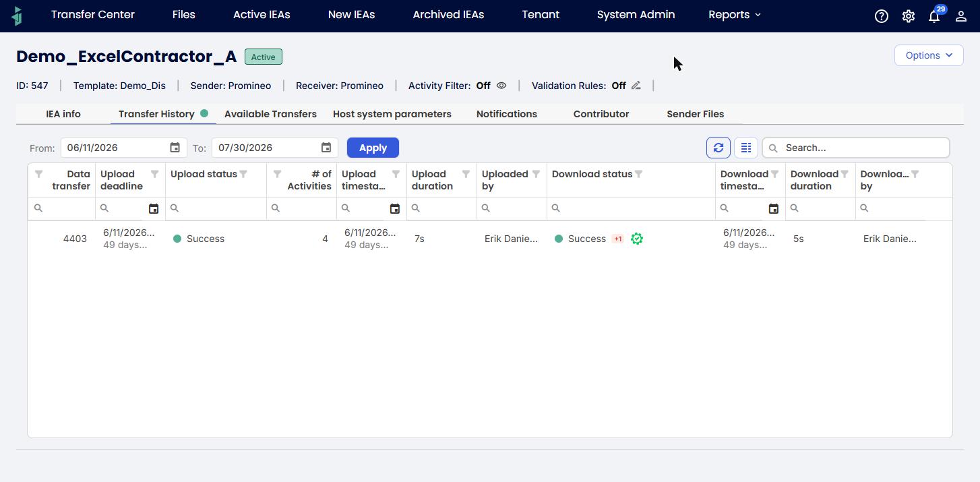Open the From date calendar picker

(x=175, y=148)
